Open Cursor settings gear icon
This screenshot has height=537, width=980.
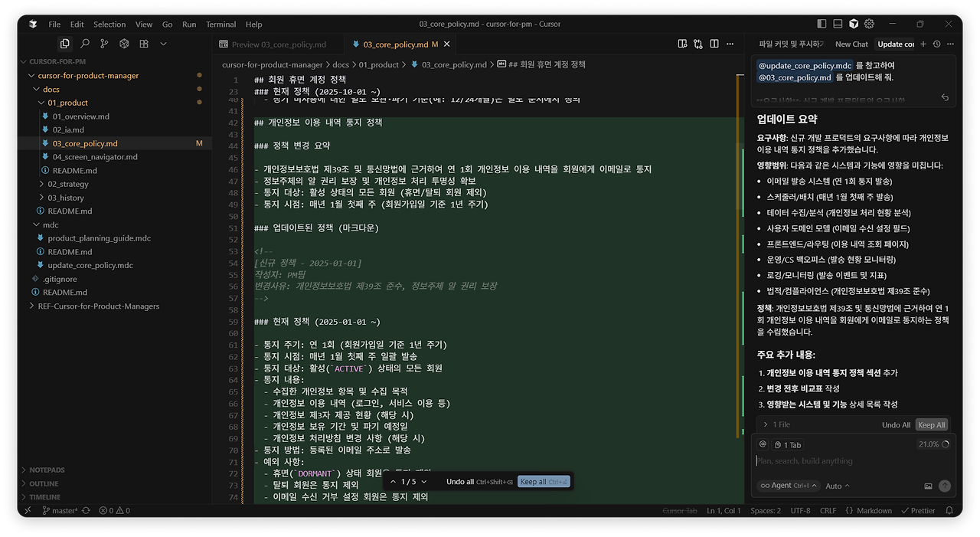click(x=869, y=25)
